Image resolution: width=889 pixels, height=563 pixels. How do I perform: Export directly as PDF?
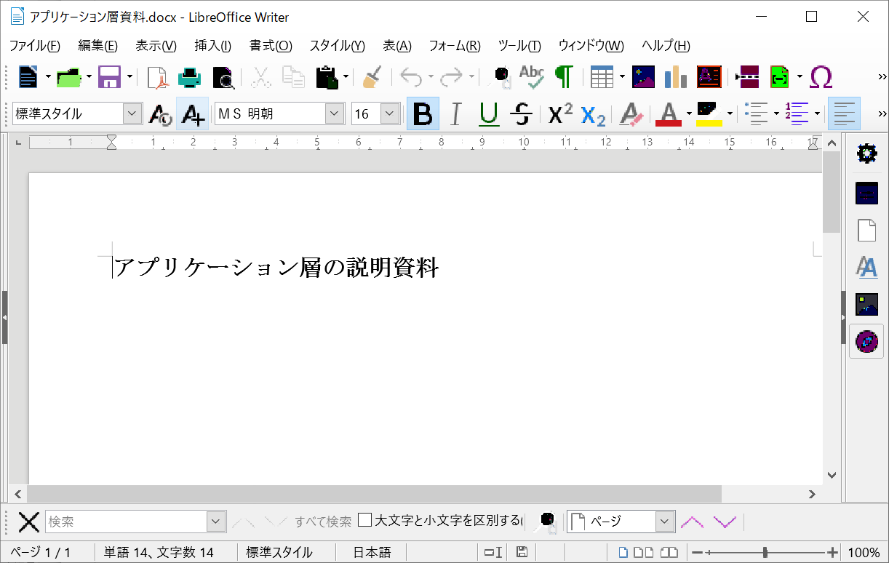coord(157,77)
